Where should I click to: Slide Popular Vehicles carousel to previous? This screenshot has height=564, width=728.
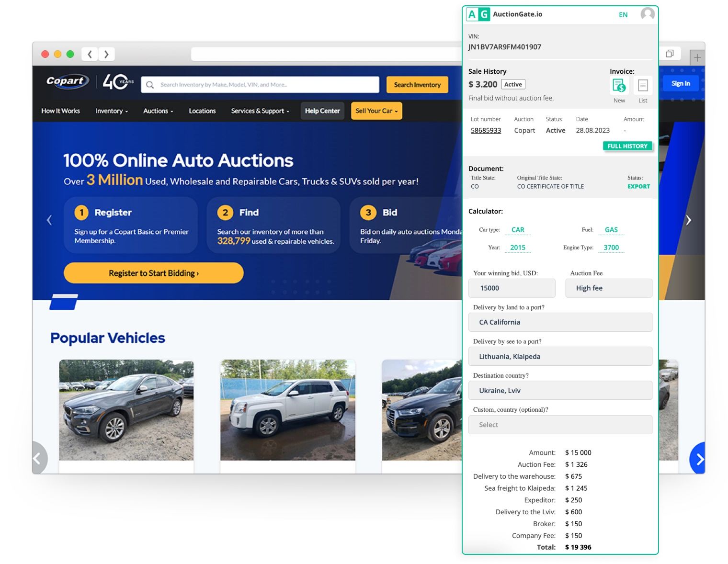[39, 459]
